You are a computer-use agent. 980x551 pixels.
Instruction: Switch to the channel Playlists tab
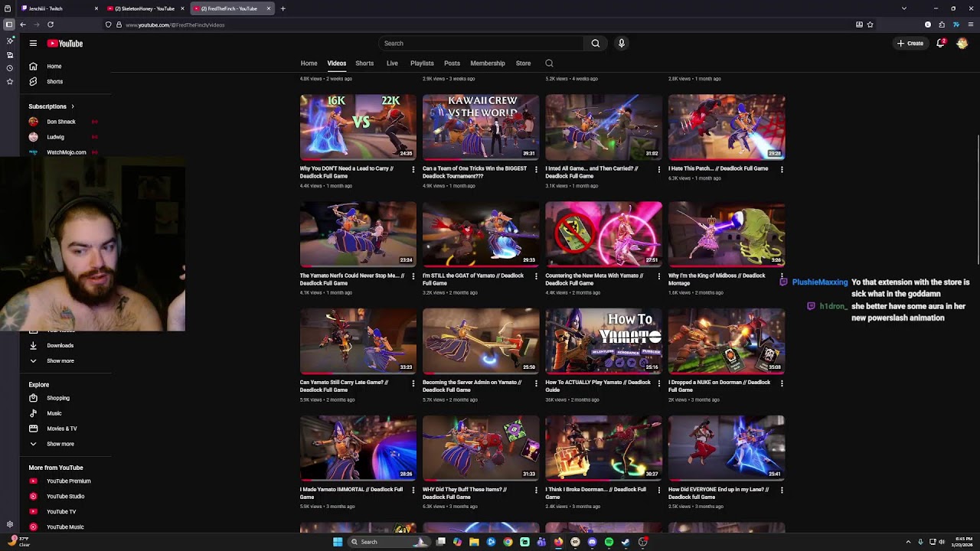pyautogui.click(x=422, y=64)
